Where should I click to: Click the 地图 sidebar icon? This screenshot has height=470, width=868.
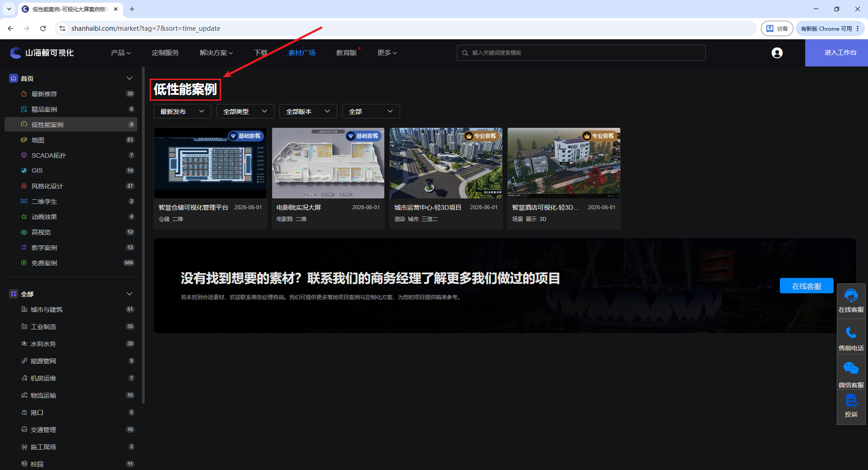tap(24, 140)
